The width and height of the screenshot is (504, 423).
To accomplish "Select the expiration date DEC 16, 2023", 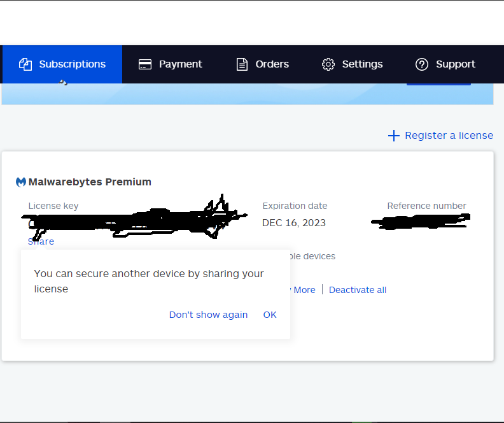I will (x=294, y=223).
